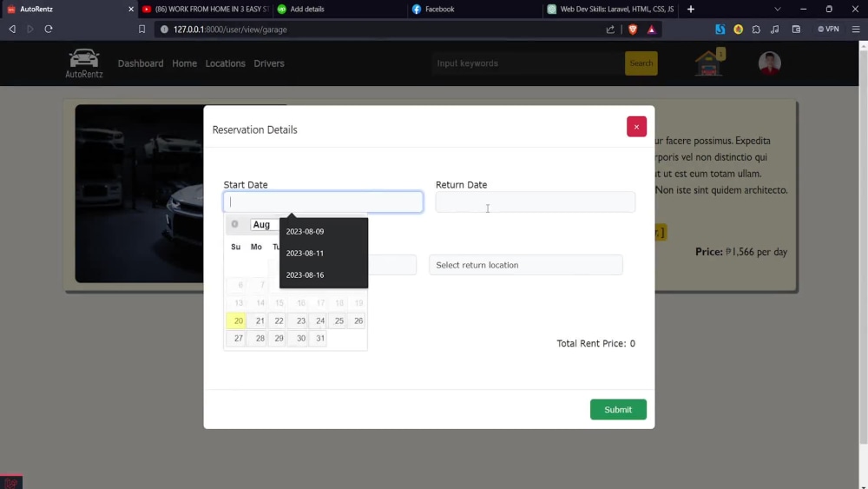This screenshot has width=868, height=489.
Task: Submit the reservation form
Action: click(618, 409)
